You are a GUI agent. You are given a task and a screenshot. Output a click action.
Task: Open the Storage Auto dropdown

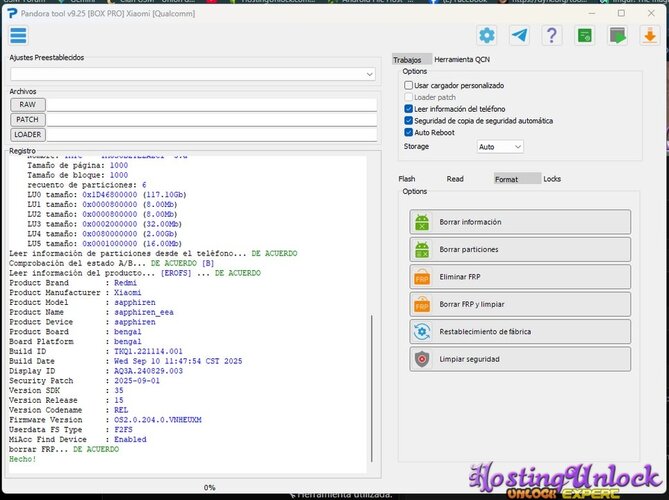click(500, 147)
